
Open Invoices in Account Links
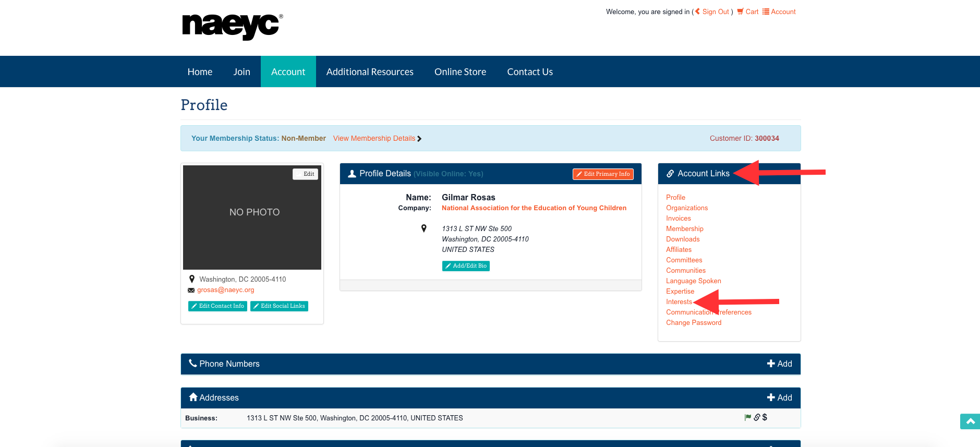[679, 218]
